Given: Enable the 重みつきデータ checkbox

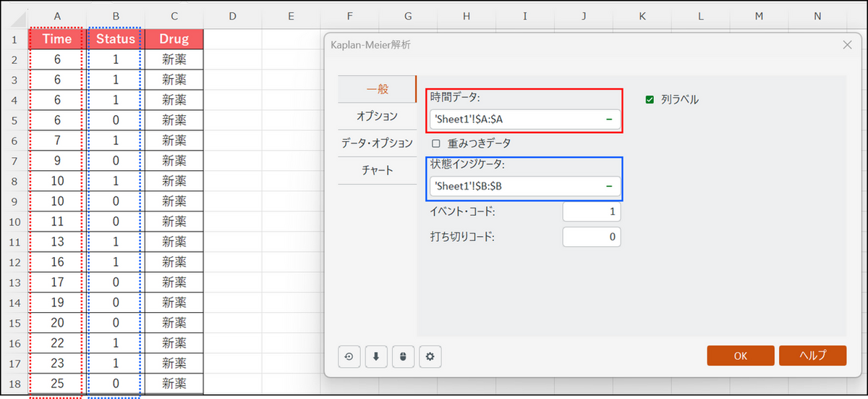Looking at the screenshot, I should pos(436,143).
